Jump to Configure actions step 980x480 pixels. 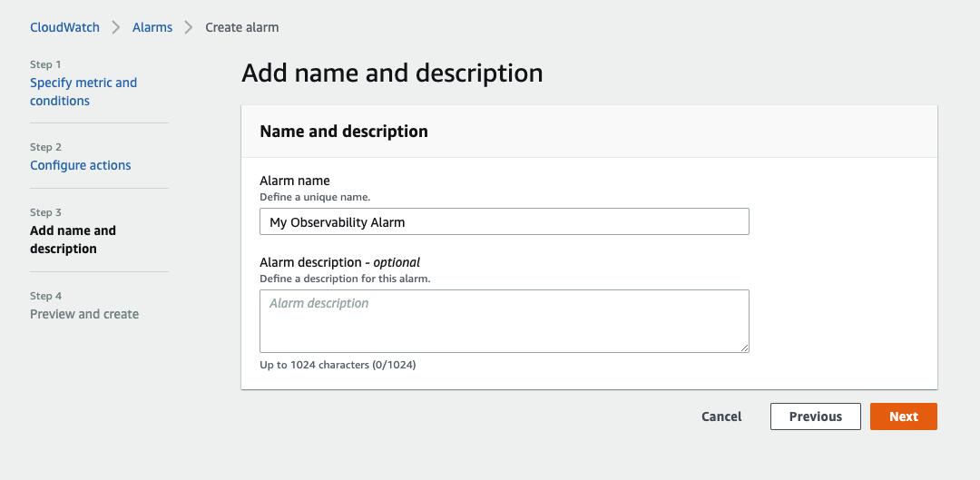click(x=81, y=165)
